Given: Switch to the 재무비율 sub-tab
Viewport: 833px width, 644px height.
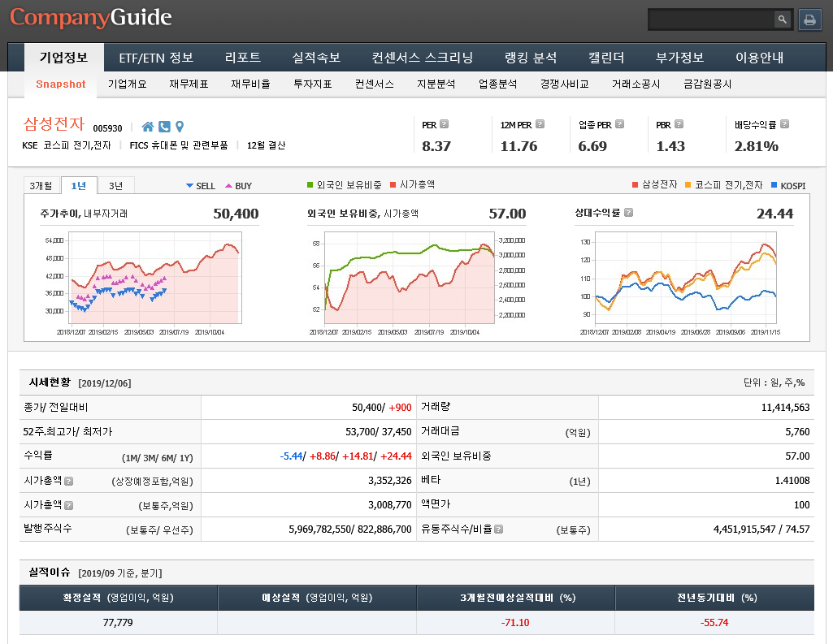Looking at the screenshot, I should click(251, 84).
